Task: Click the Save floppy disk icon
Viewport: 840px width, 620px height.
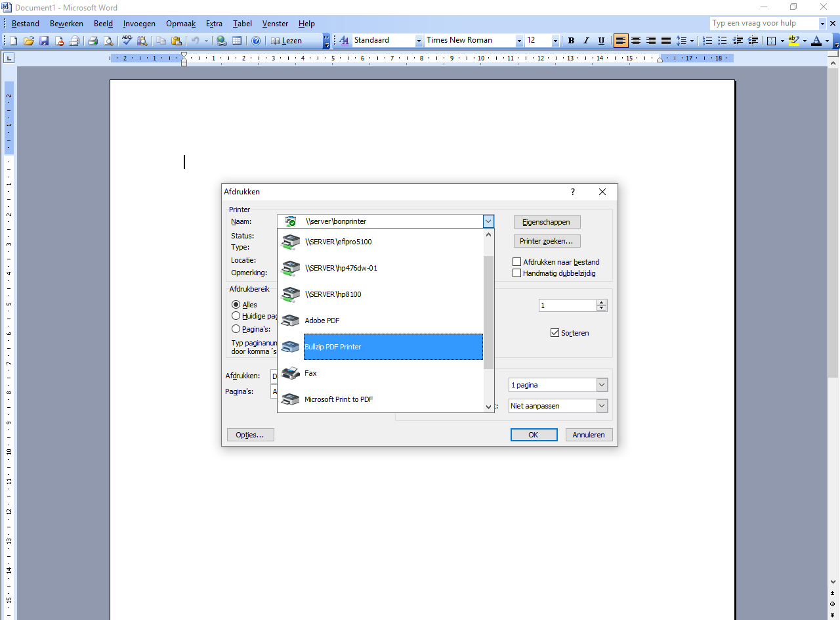Action: pos(44,41)
